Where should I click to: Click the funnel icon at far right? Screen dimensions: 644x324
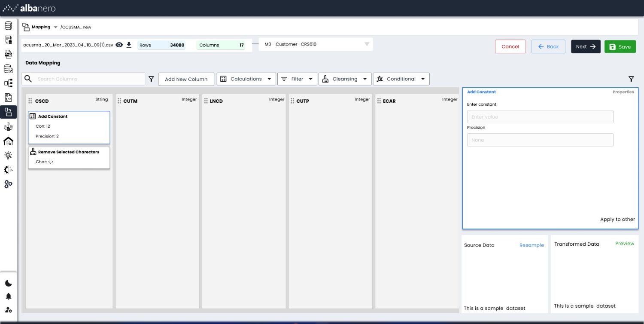click(631, 79)
